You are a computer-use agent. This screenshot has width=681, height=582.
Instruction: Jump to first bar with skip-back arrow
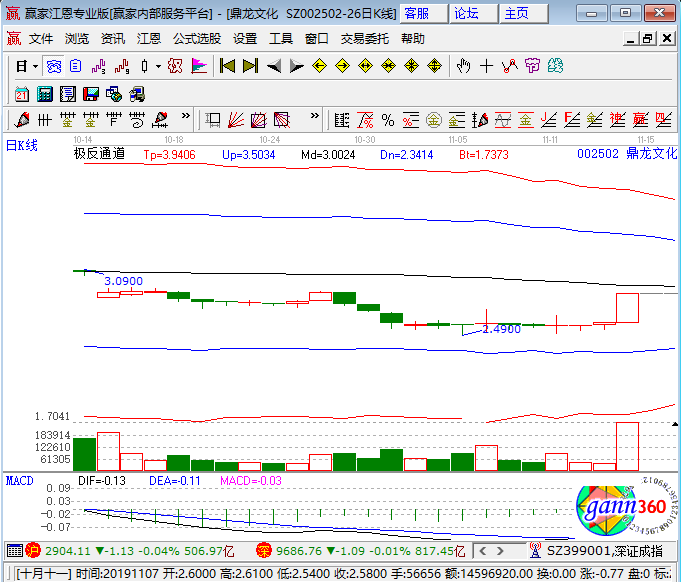point(228,66)
